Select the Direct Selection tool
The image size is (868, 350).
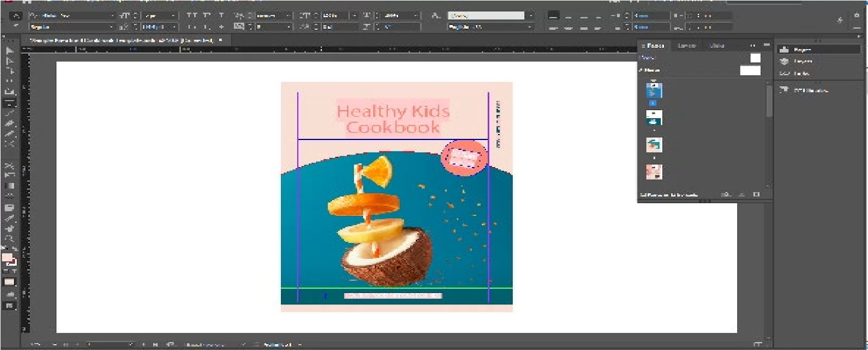coord(9,61)
